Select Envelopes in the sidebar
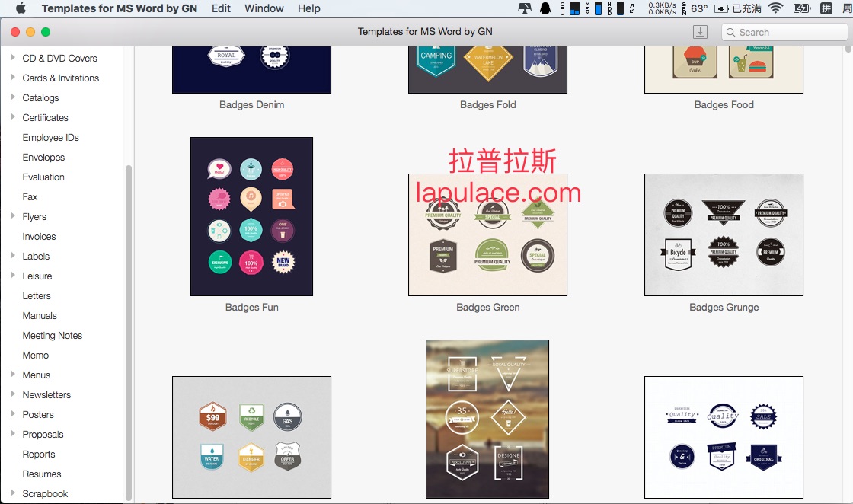The width and height of the screenshot is (853, 504). tap(43, 157)
